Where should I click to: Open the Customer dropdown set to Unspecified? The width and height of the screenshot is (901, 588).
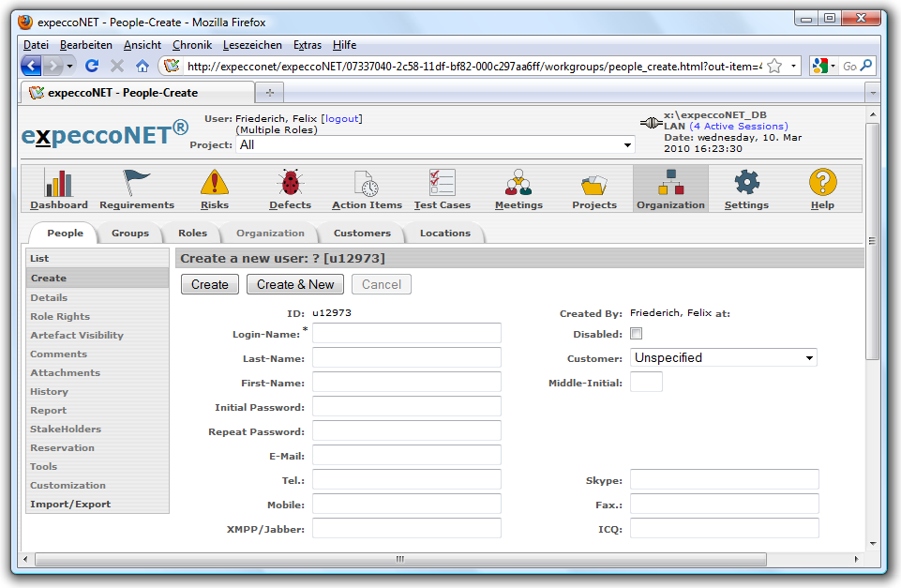723,357
